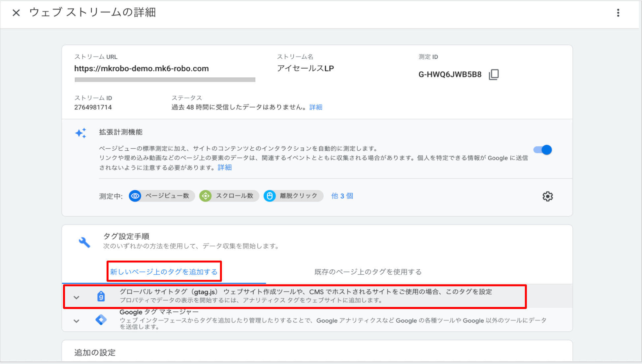Show 他 3 個 more measured events
The height and width of the screenshot is (364, 642).
pyautogui.click(x=342, y=196)
